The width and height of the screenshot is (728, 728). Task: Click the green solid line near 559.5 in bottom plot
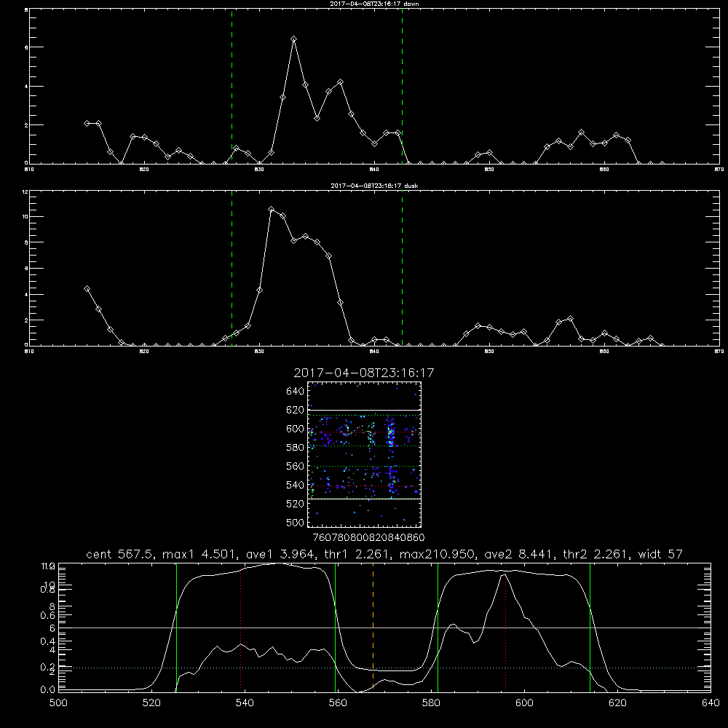[x=335, y=627]
